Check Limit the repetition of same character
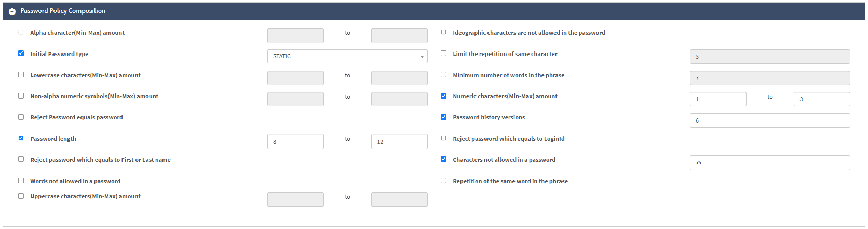 444,53
